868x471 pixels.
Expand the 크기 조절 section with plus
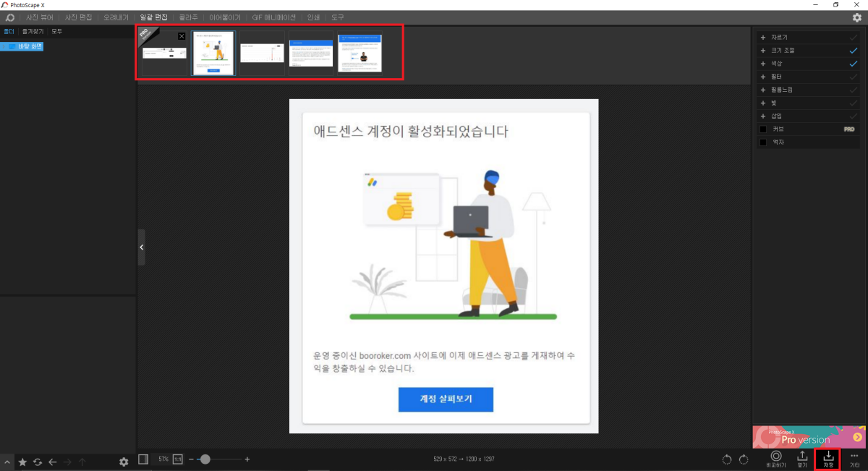[x=763, y=51]
